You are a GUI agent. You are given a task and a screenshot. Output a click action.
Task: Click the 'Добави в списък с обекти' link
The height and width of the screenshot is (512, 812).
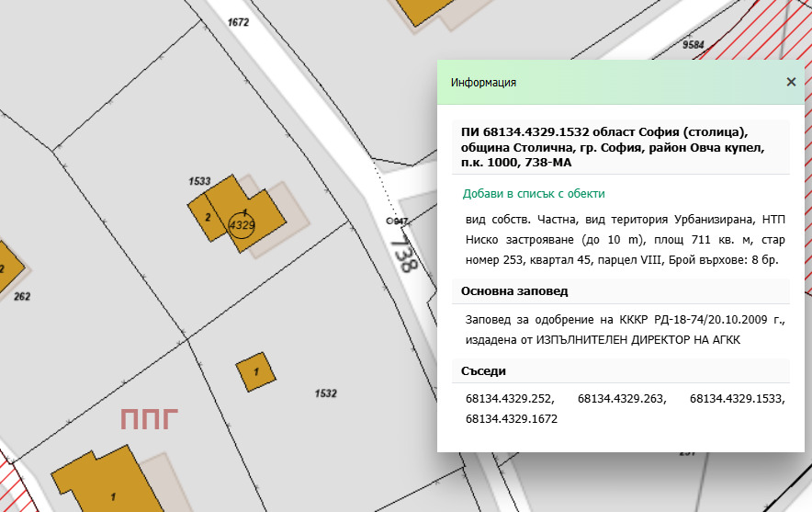(x=534, y=194)
